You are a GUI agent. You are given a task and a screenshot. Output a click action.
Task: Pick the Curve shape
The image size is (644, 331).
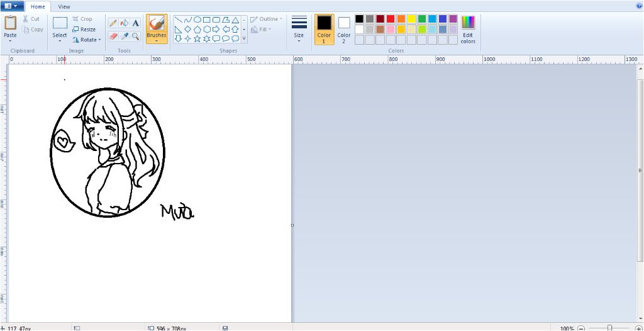coord(187,20)
